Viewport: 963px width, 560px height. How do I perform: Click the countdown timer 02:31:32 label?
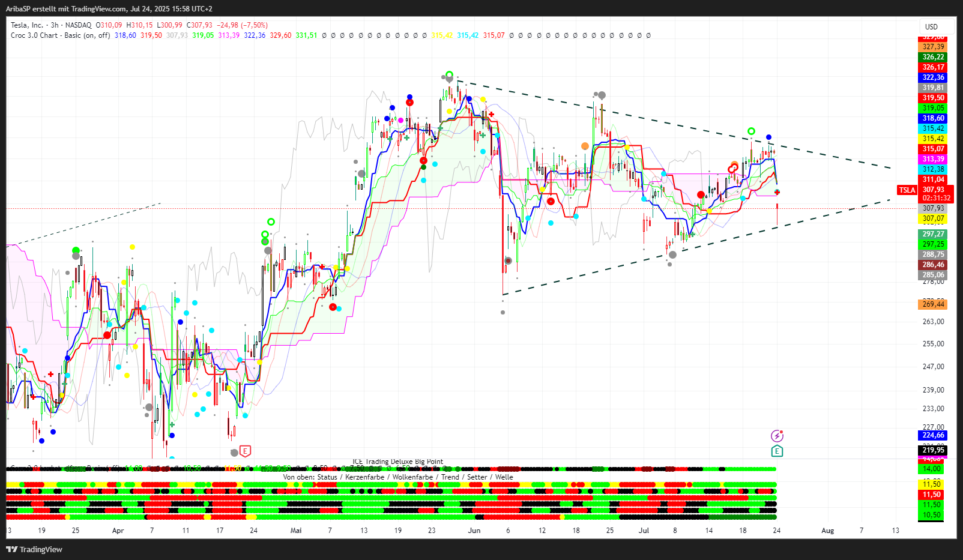(x=936, y=198)
